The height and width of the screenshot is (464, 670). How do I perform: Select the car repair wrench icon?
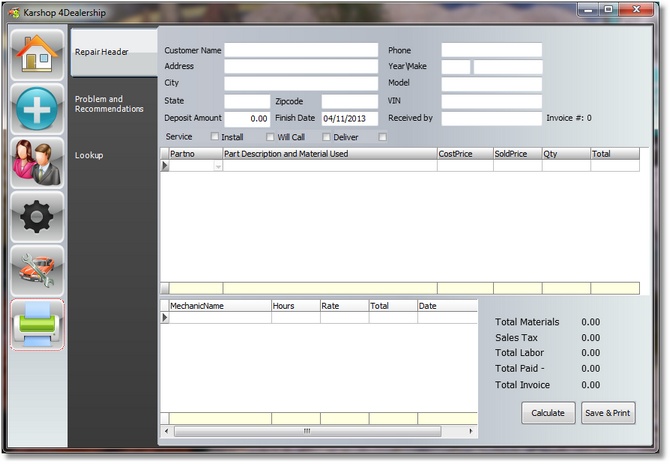click(37, 270)
